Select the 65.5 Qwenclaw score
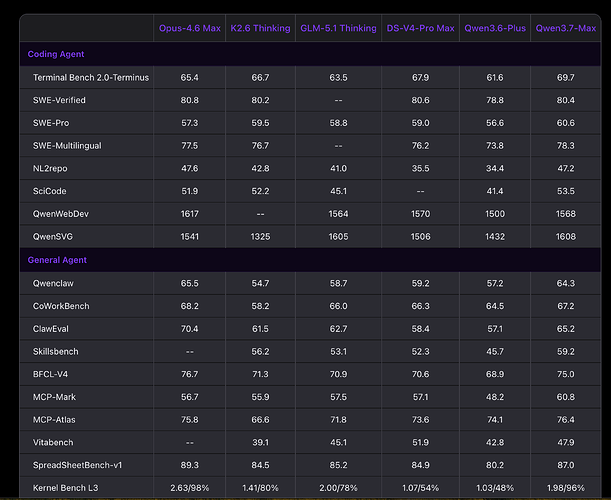Image resolution: width=611 pixels, height=500 pixels. click(x=190, y=283)
